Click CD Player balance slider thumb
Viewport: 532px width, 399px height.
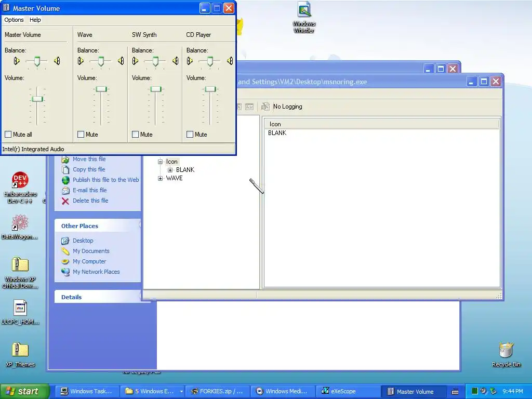tap(210, 61)
